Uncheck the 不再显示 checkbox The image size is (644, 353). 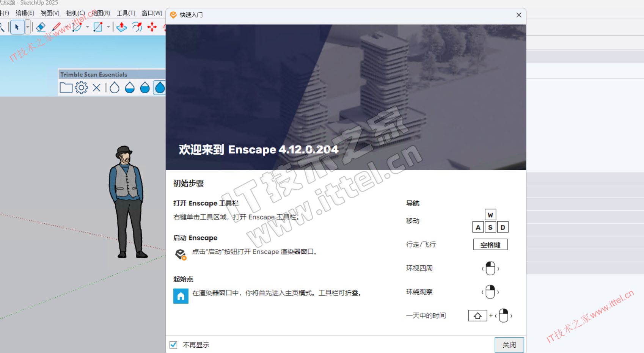tap(173, 345)
